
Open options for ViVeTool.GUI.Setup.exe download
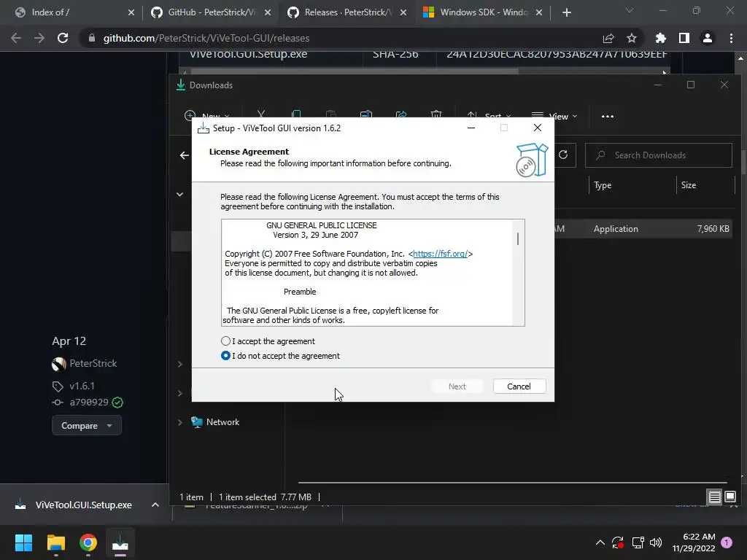click(155, 505)
